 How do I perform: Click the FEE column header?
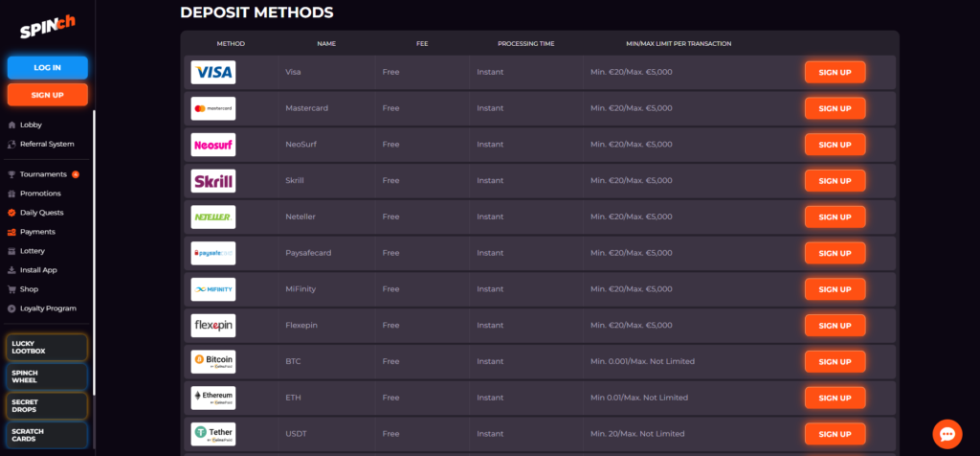[x=422, y=44]
